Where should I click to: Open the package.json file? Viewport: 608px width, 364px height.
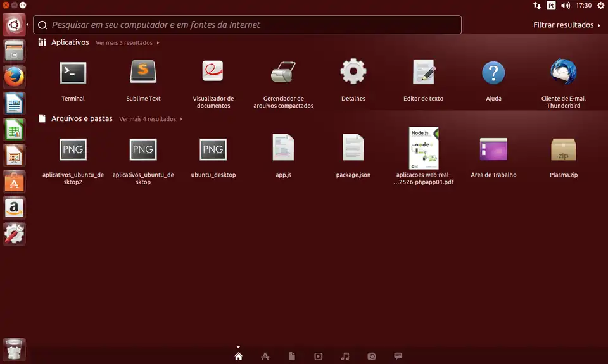[x=353, y=147]
